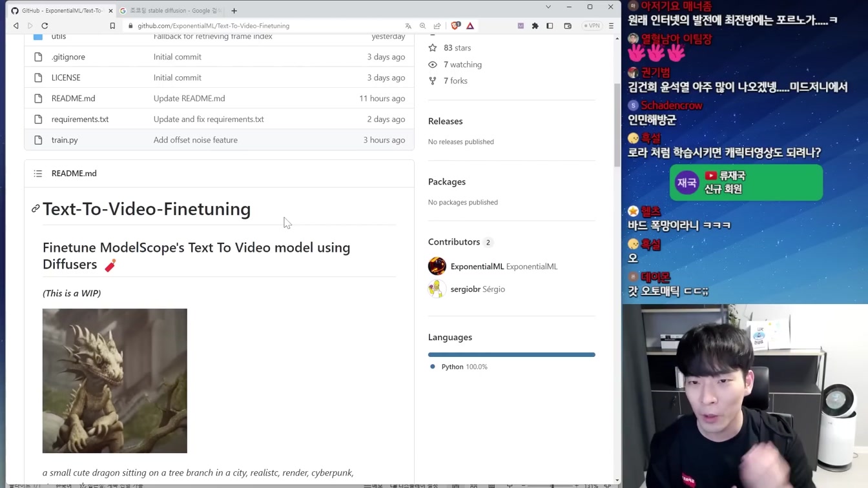Click the share page icon in address bar
This screenshot has height=488, width=868.
pos(437,26)
